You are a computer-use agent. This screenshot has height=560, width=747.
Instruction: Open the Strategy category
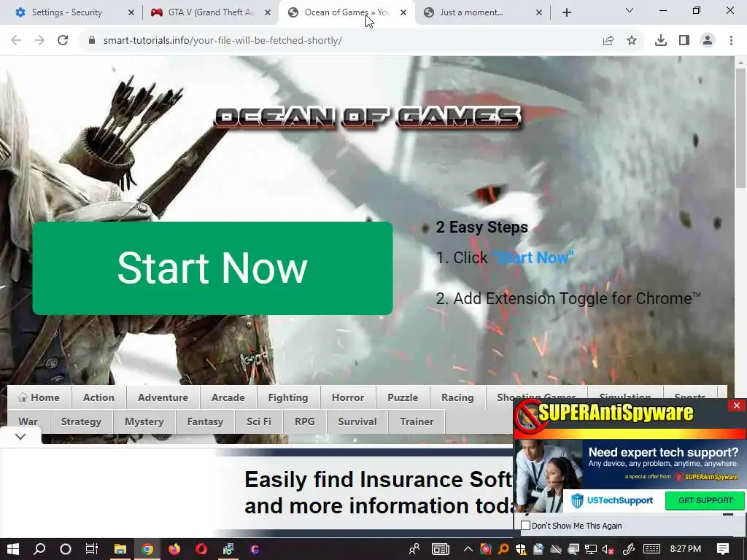pos(81,422)
